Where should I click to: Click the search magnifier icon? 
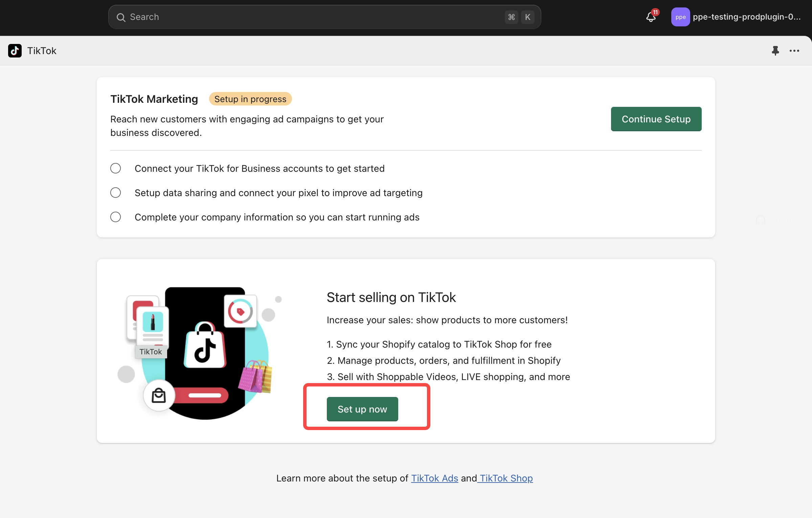pos(121,17)
